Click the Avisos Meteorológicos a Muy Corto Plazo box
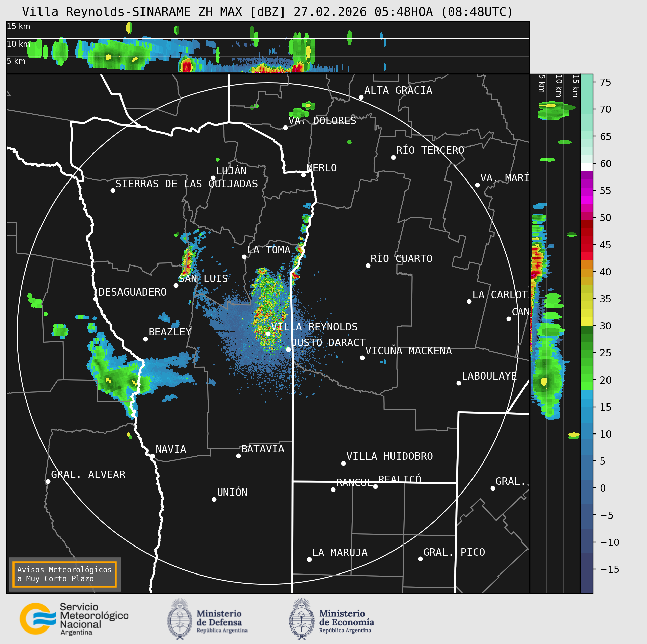Viewport: 647px width, 644px height. pos(64,574)
